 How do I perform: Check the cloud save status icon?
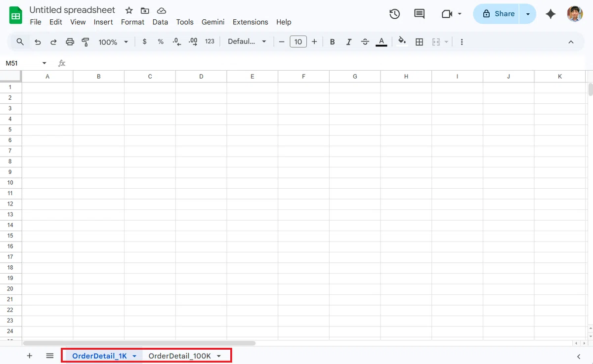[x=161, y=10]
